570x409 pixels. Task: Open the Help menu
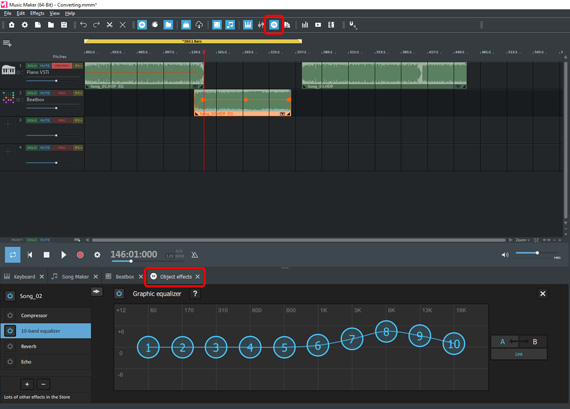click(70, 13)
